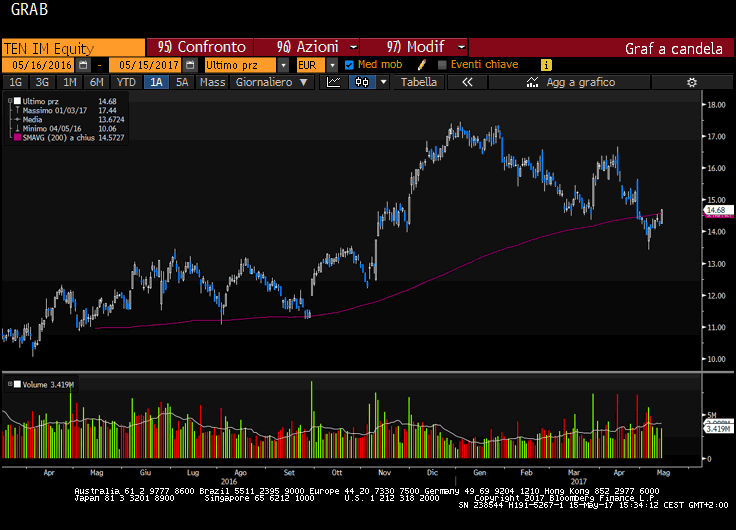Click the Minimo 04/05/16 legend row
Image resolution: width=736 pixels, height=530 pixels.
tap(66, 128)
